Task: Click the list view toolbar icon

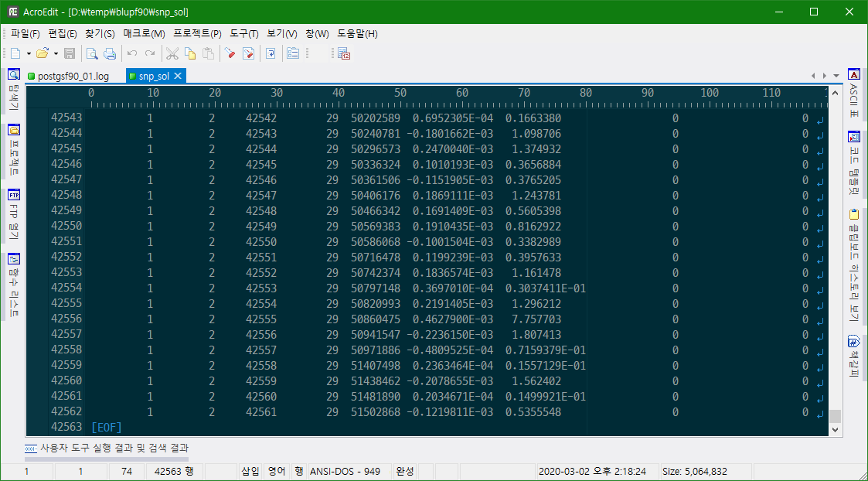Action: coord(293,54)
